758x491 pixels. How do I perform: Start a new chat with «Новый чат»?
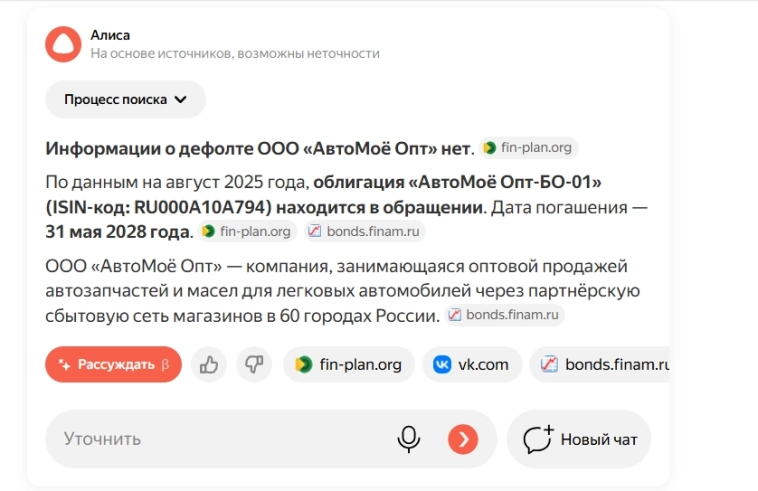579,439
